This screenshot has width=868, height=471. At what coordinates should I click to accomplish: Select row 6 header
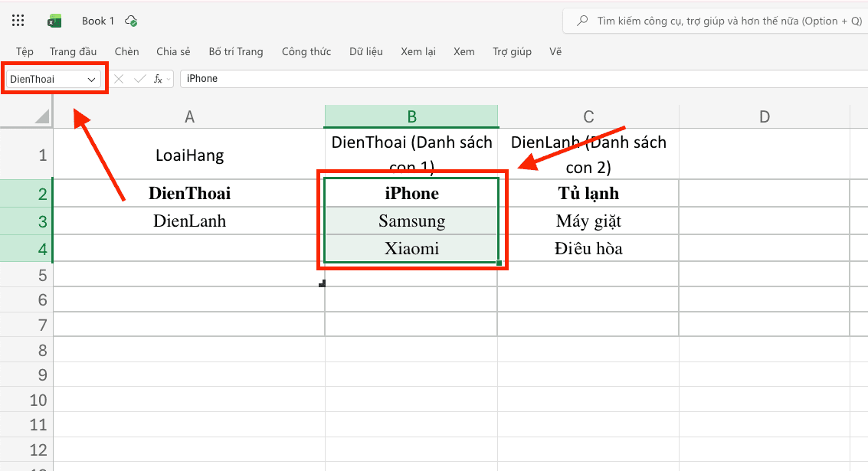26,299
